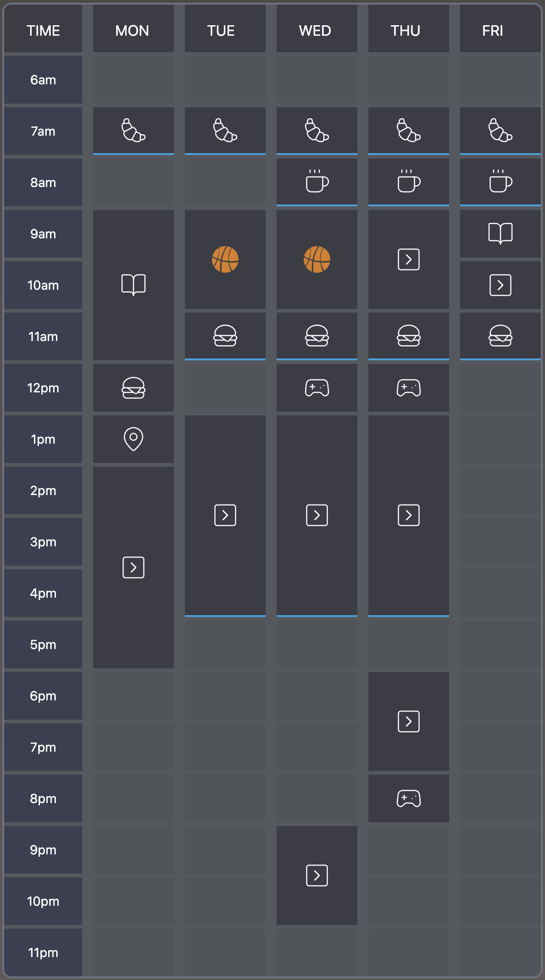Select Wednesday's 8am coffee cup icon
Viewport: 545px width, 980px height.
click(317, 182)
